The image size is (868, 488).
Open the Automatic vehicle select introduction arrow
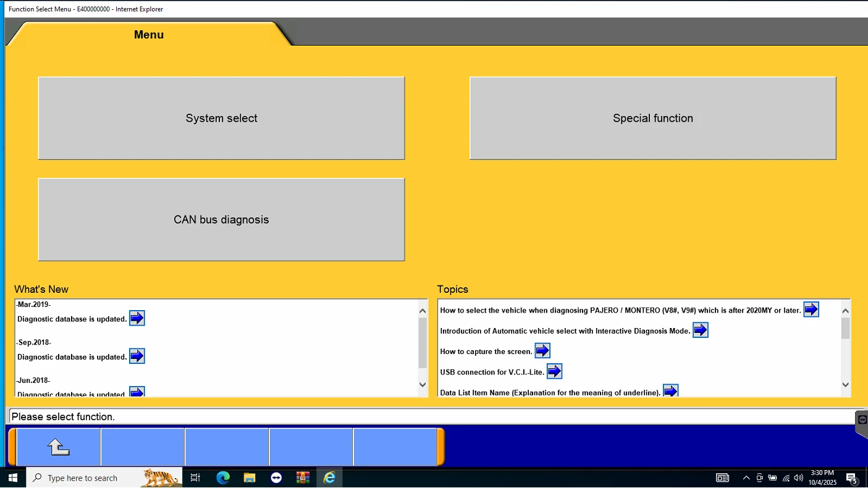coord(700,330)
